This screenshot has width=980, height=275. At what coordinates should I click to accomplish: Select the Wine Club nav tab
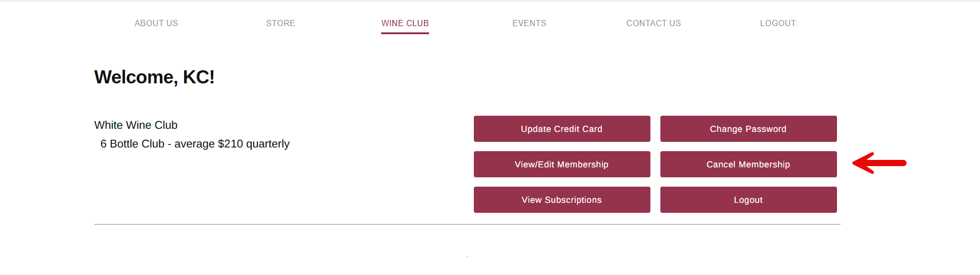click(405, 23)
